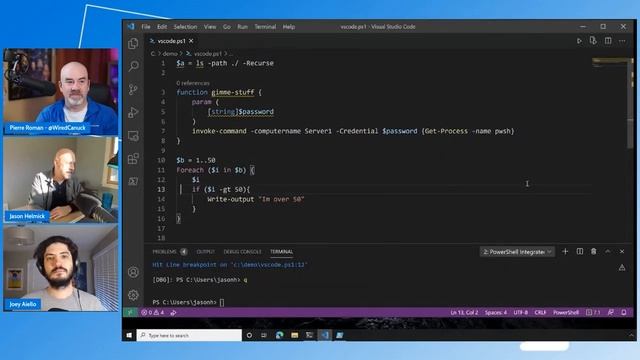Open File Explorer from the taskbar
Image resolution: width=640 pixels, height=360 pixels.
(x=294, y=335)
